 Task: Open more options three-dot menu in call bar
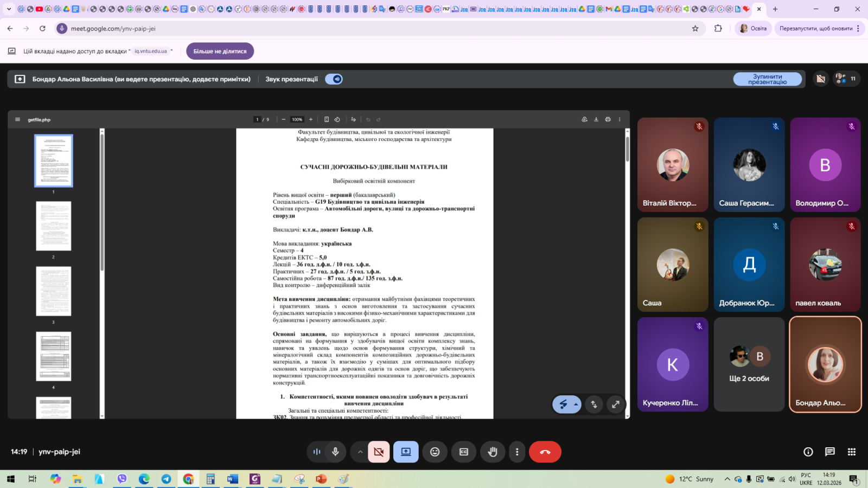pyautogui.click(x=517, y=452)
